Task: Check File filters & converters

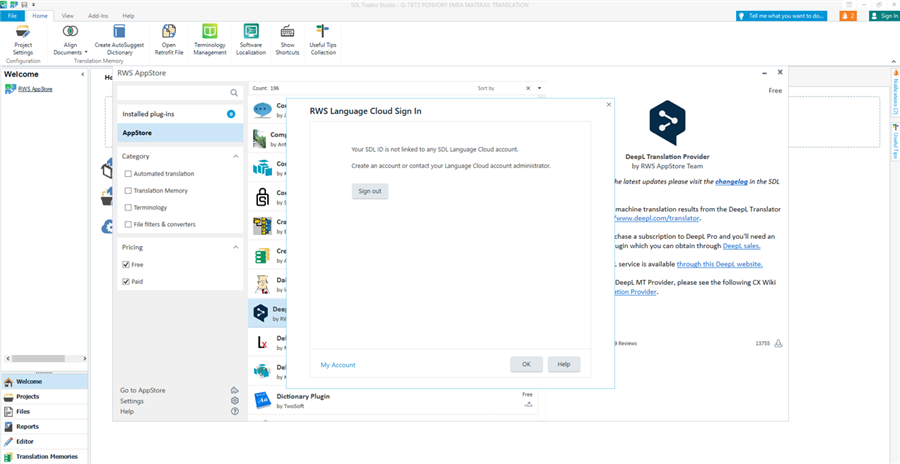Action: [128, 225]
